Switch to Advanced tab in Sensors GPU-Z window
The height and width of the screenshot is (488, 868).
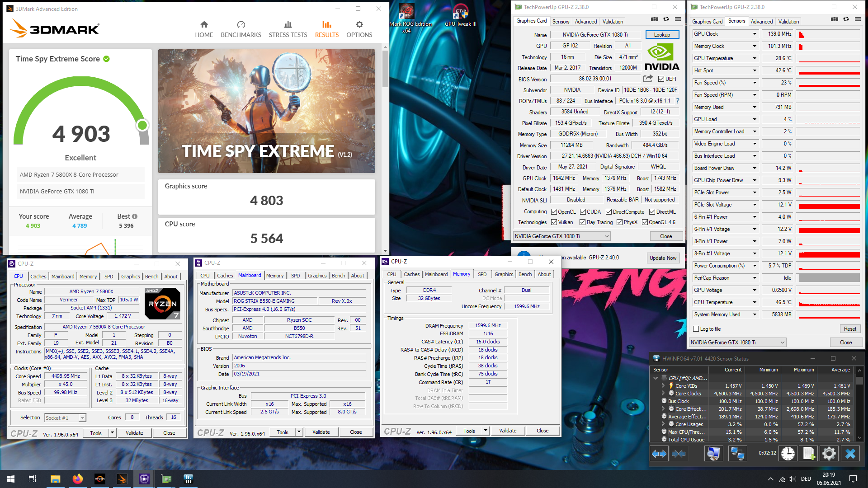[762, 21]
